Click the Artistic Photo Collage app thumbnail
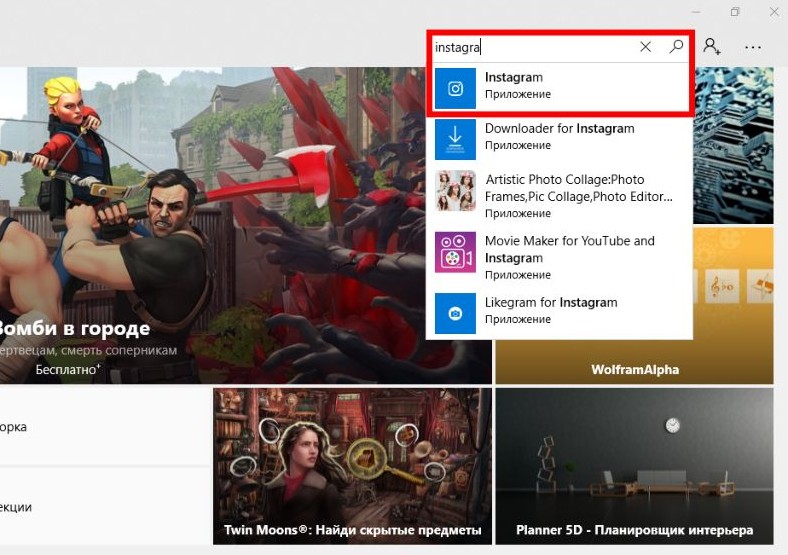Screen dimensions: 788x555 [455, 191]
